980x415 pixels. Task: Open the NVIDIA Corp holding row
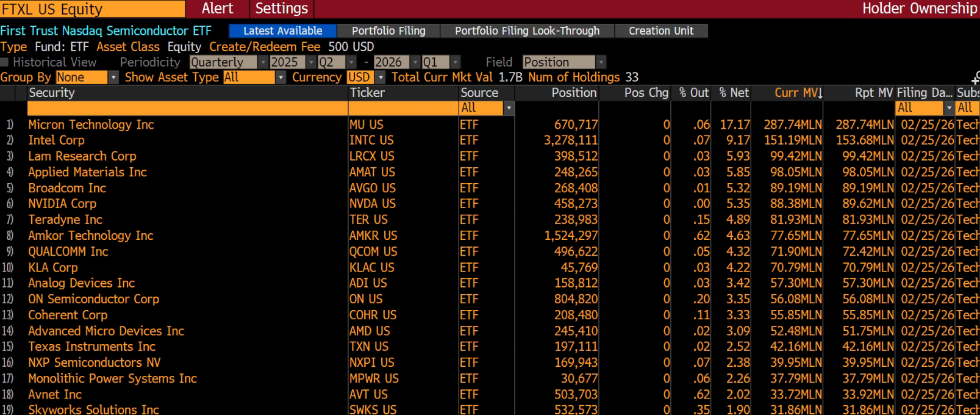click(62, 204)
